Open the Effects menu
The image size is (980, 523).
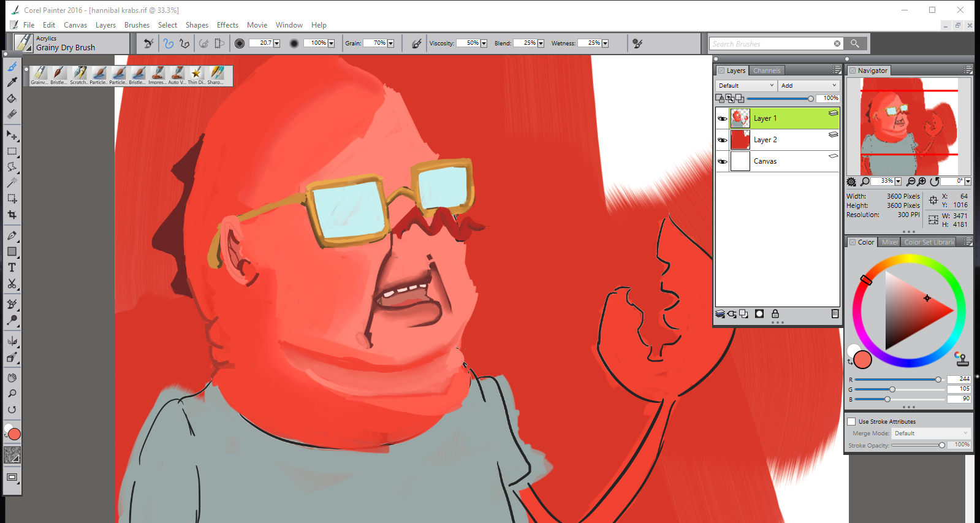[227, 25]
